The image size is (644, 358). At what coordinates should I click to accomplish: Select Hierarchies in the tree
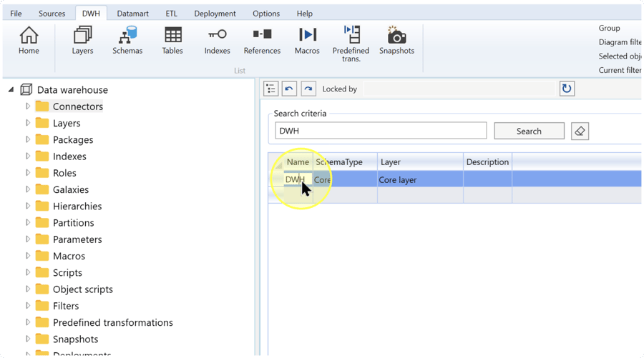(x=77, y=207)
